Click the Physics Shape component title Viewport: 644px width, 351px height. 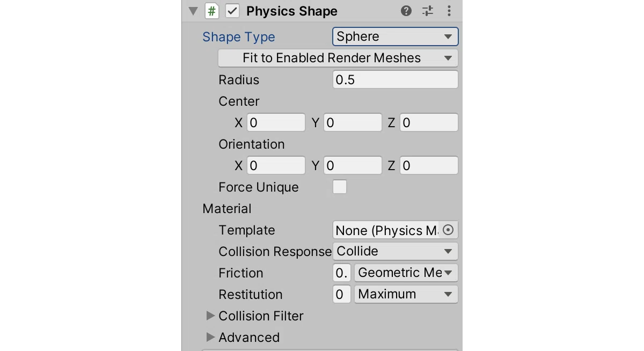point(292,11)
